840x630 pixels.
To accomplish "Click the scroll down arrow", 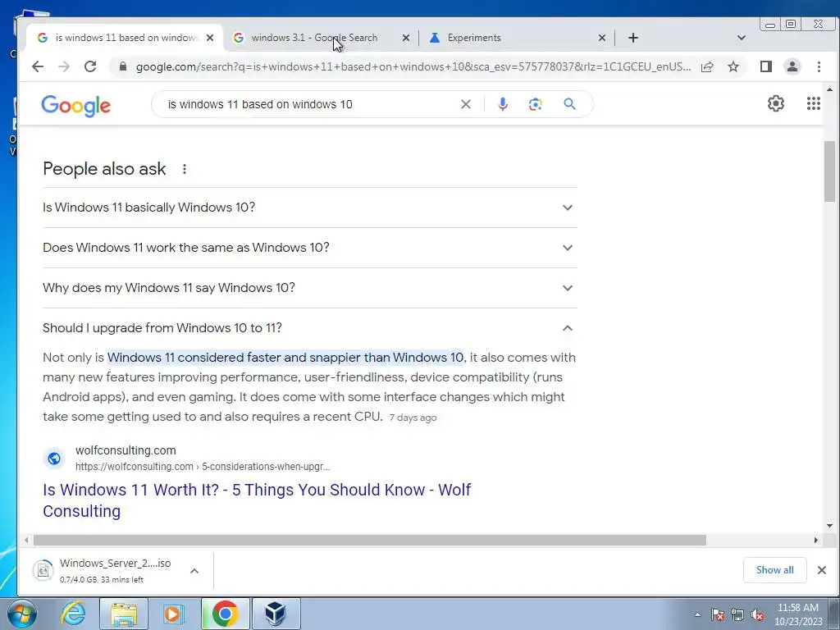I will 829,526.
